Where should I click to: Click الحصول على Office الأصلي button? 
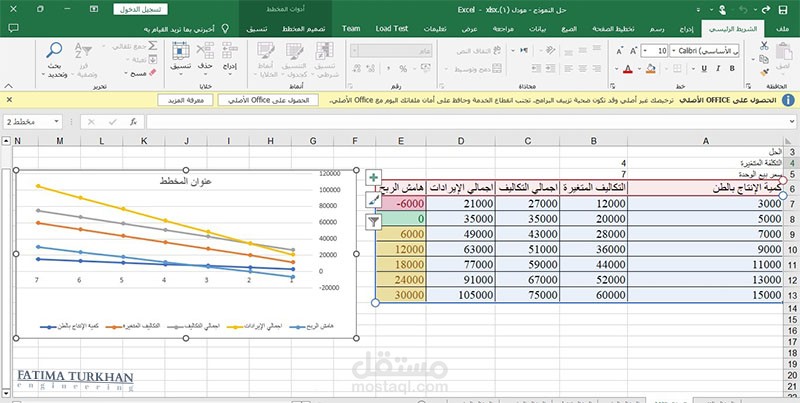pos(268,100)
